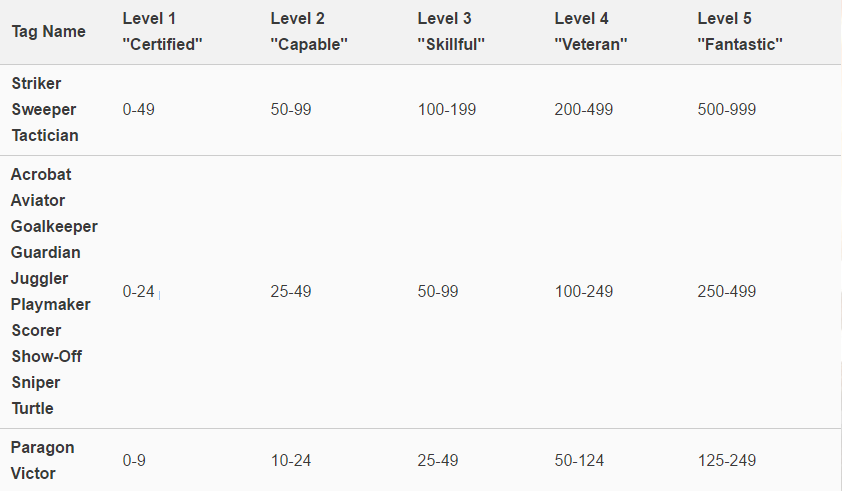Click the Level 5 "Fantastic" header
Image resolution: width=842 pixels, height=491 pixels.
[x=739, y=32]
